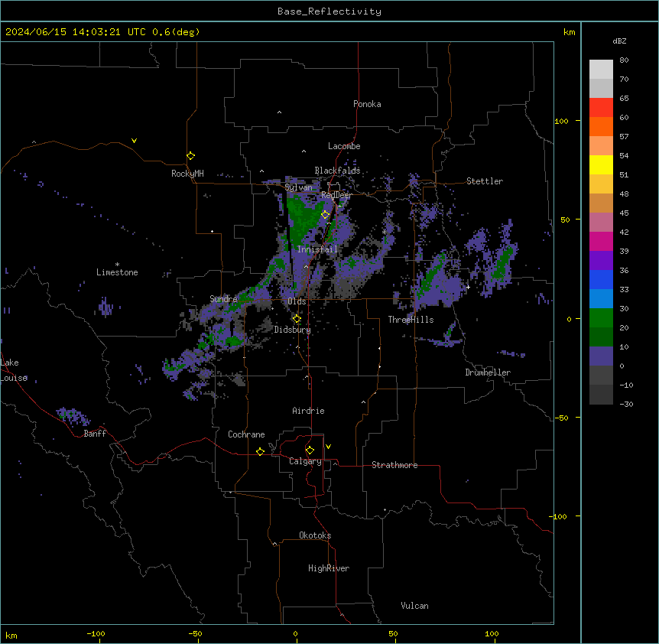This screenshot has width=659, height=644.
Task: Select the orange 57-60 dBZ legend swatch
Action: coord(601,126)
